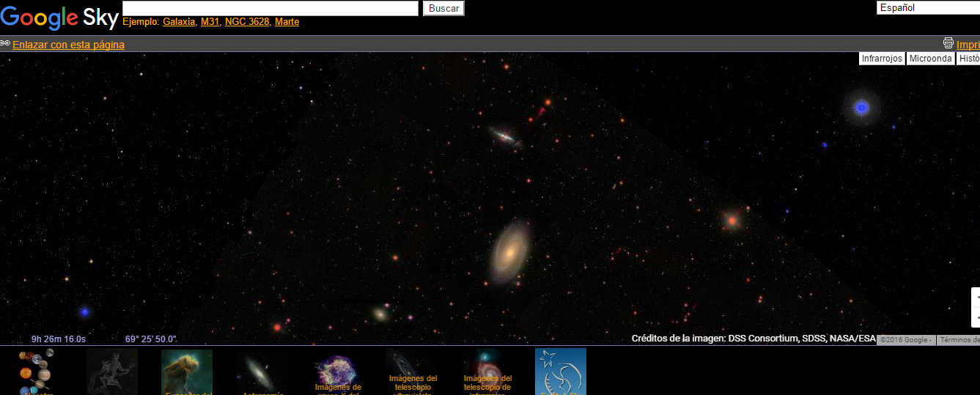Open the solar system planets thumbnail
This screenshot has width=980, height=395.
(37, 372)
